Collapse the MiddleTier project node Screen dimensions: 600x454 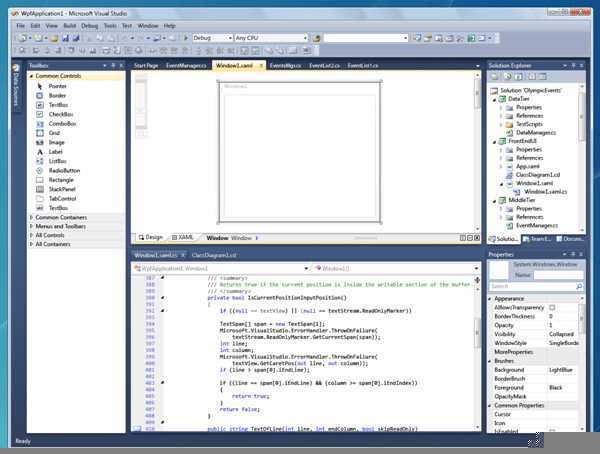(495, 200)
